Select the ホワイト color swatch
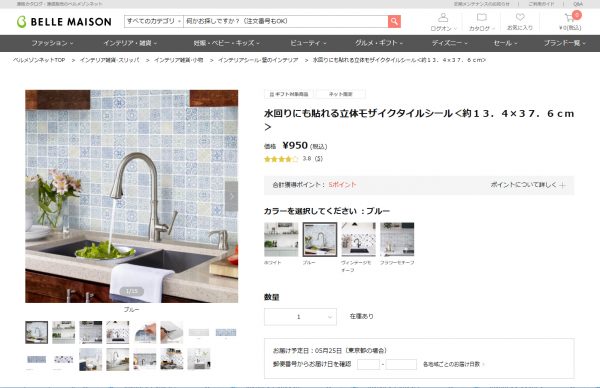 pos(281,240)
